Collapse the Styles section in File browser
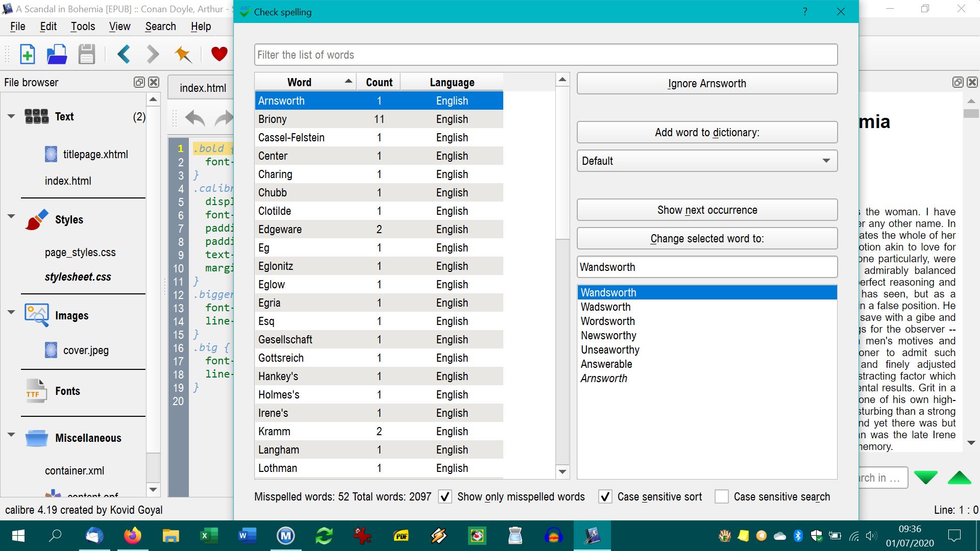Image resolution: width=980 pixels, height=551 pixels. coord(11,216)
